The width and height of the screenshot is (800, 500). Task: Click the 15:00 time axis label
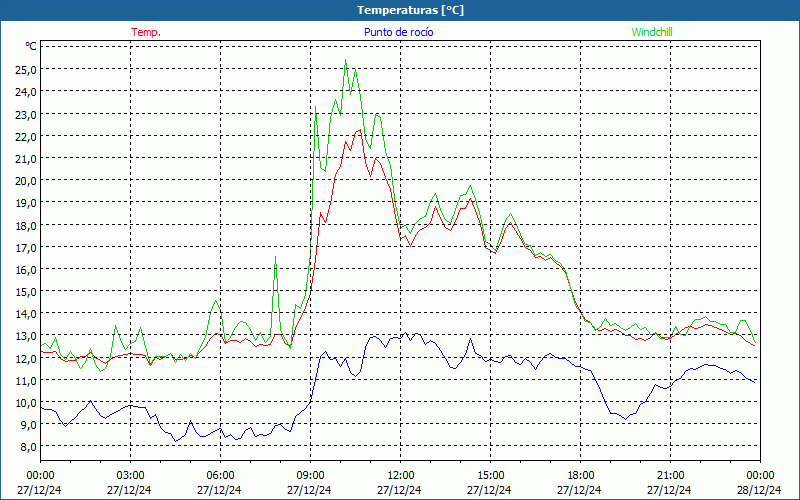pos(490,476)
